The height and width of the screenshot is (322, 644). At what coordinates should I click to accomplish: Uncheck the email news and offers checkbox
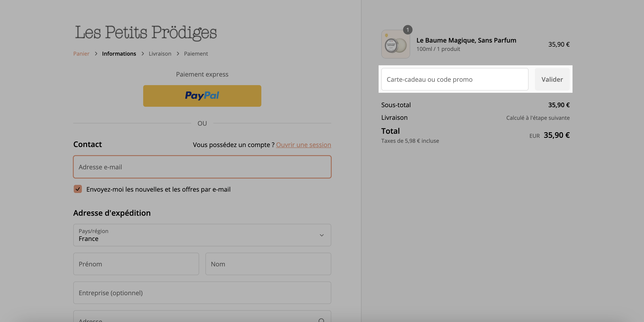(78, 189)
